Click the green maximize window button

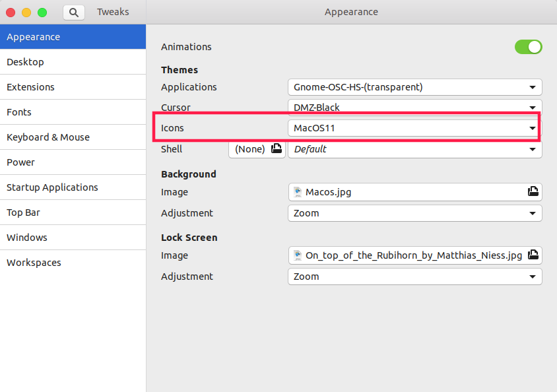tap(42, 13)
